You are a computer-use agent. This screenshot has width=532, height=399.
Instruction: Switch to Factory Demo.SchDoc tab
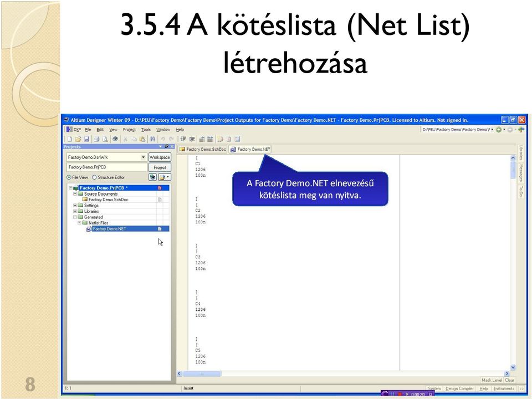click(x=203, y=149)
